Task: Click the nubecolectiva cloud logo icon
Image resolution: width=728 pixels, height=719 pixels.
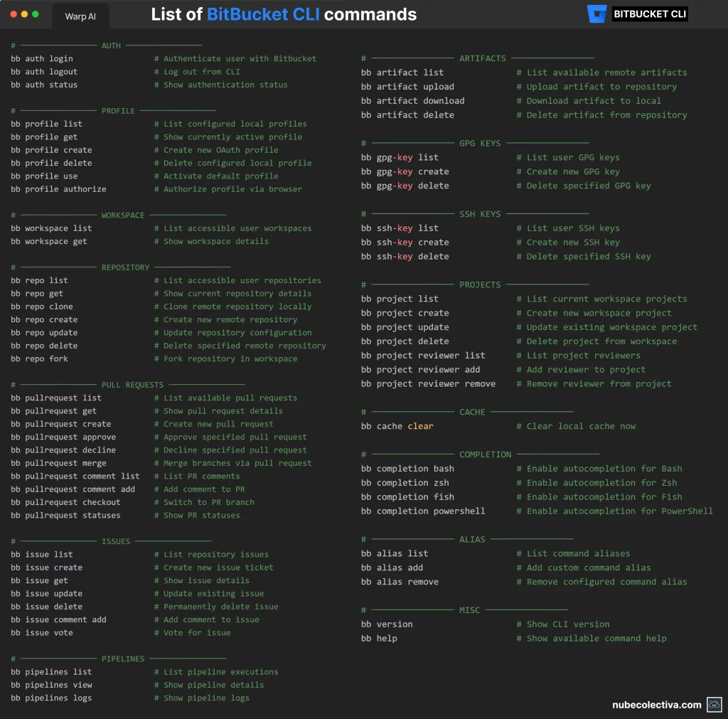Action: tap(714, 704)
